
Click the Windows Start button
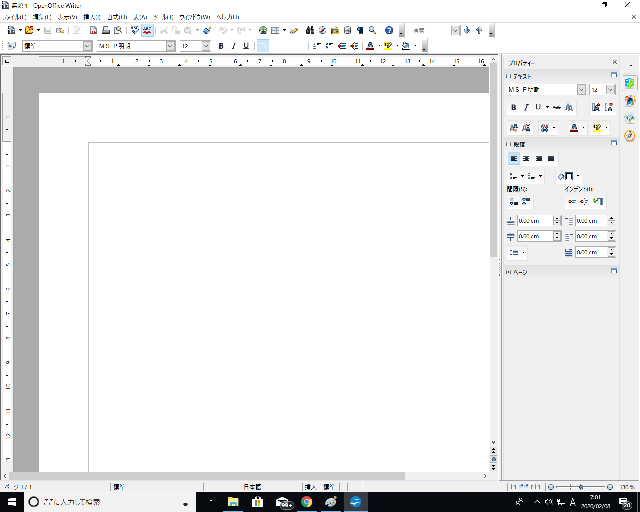[x=10, y=501]
